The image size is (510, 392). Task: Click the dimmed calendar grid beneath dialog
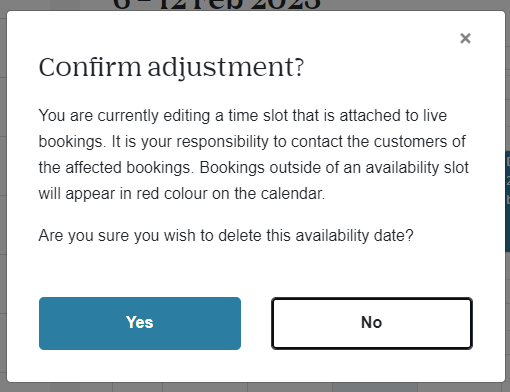coord(255,387)
